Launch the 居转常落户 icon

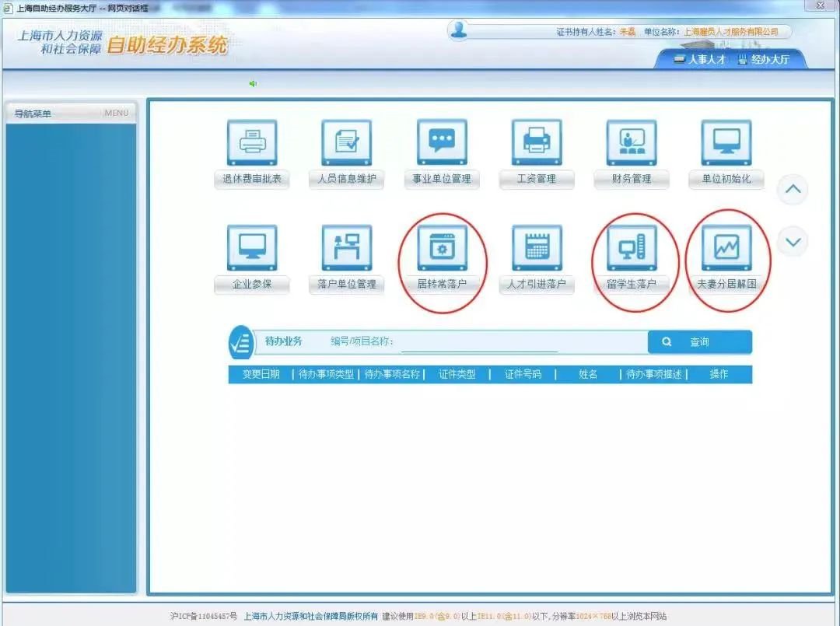coord(442,249)
